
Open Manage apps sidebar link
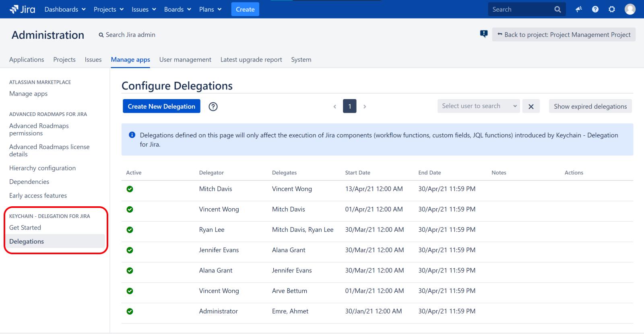point(28,93)
